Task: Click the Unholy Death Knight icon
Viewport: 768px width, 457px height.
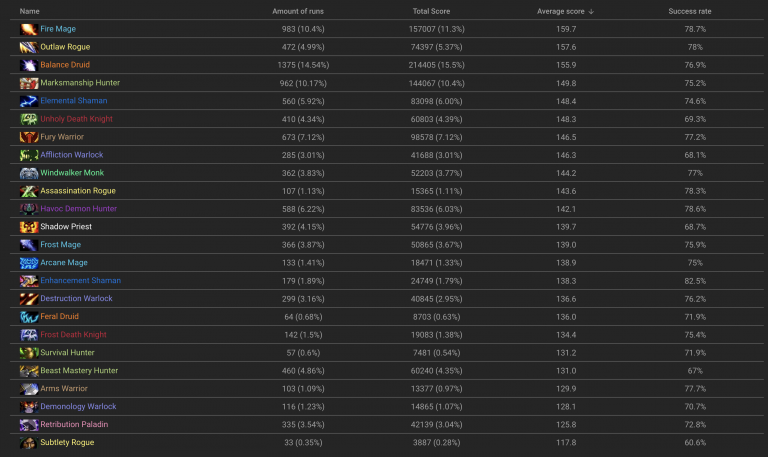Action: point(28,119)
